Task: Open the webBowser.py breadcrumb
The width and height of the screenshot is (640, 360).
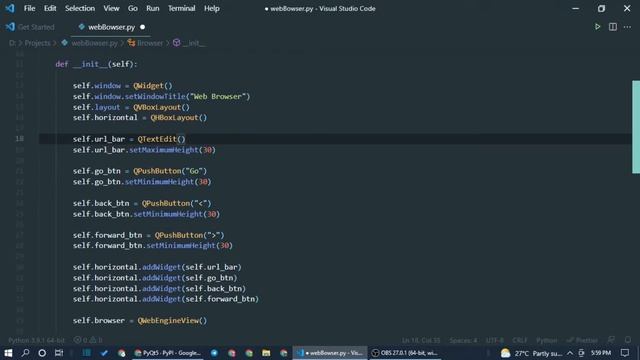Action: [x=94, y=43]
